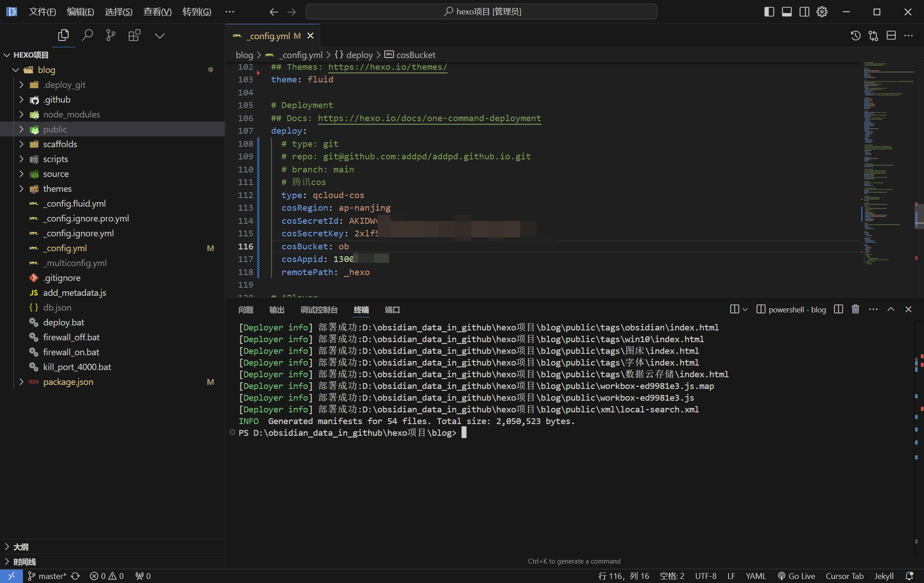924x583 pixels.
Task: Click the settings gear icon in top bar
Action: pos(822,11)
